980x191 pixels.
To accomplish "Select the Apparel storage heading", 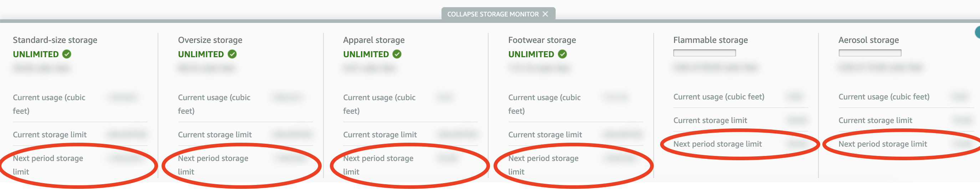I will (374, 40).
